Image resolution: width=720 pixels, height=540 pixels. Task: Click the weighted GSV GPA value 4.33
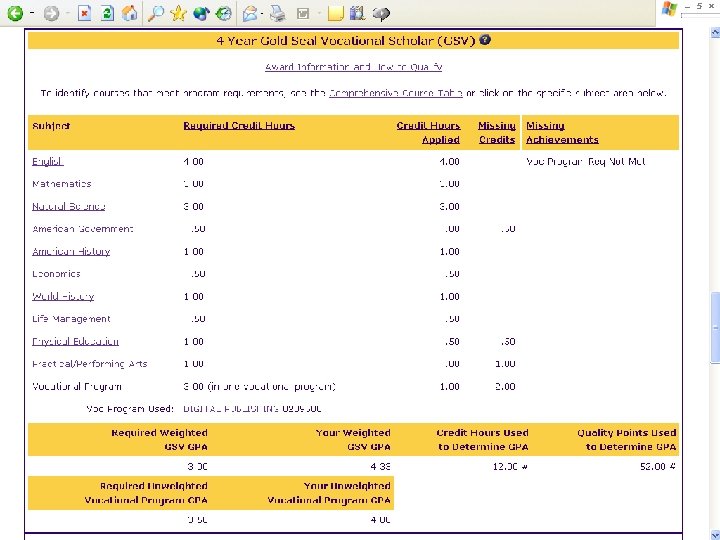tap(380, 467)
